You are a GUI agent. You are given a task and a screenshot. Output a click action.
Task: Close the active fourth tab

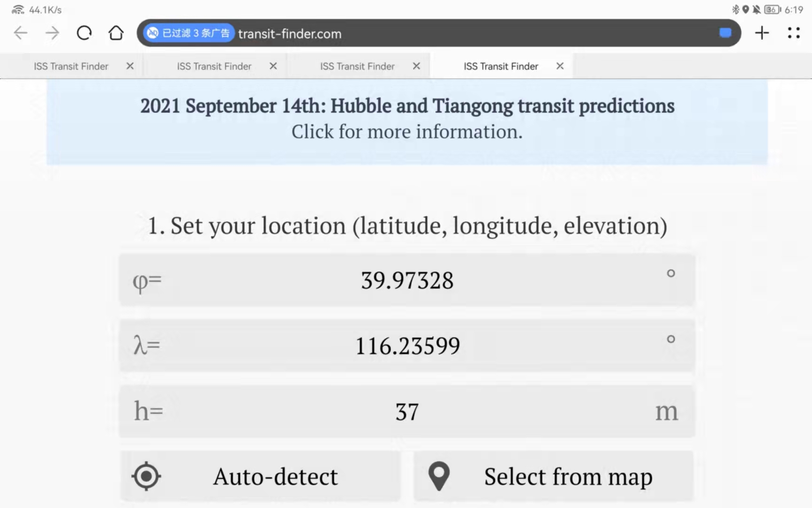[560, 66]
